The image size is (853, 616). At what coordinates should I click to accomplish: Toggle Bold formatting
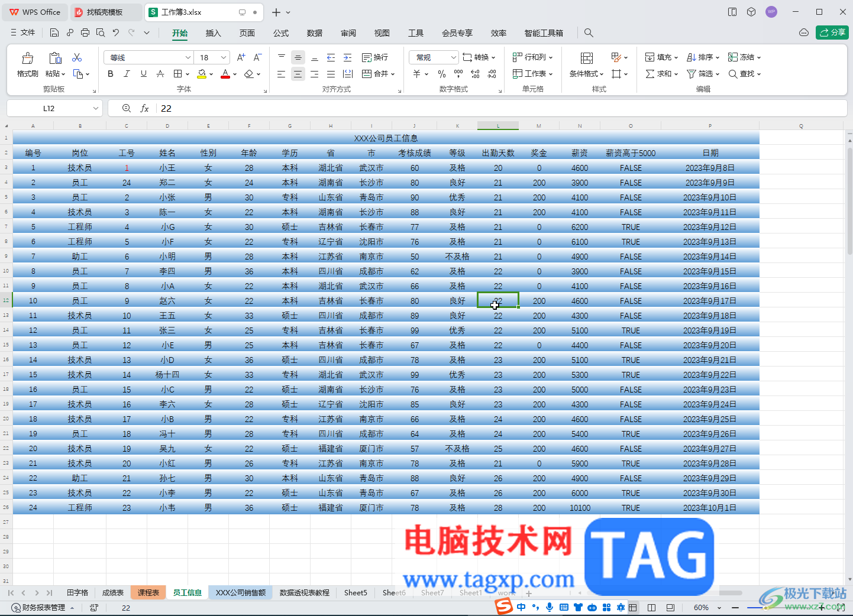point(110,74)
